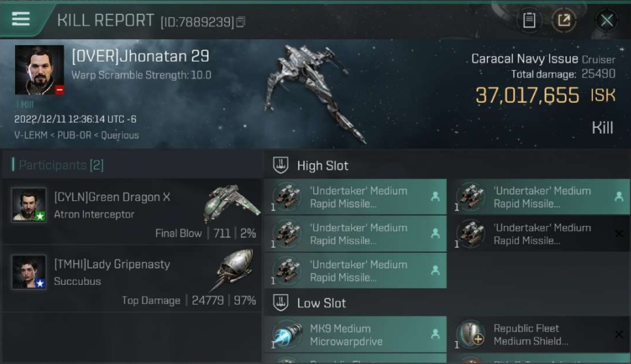
Task: Select Republic Fleet Medium Shield module
Action: (538, 334)
